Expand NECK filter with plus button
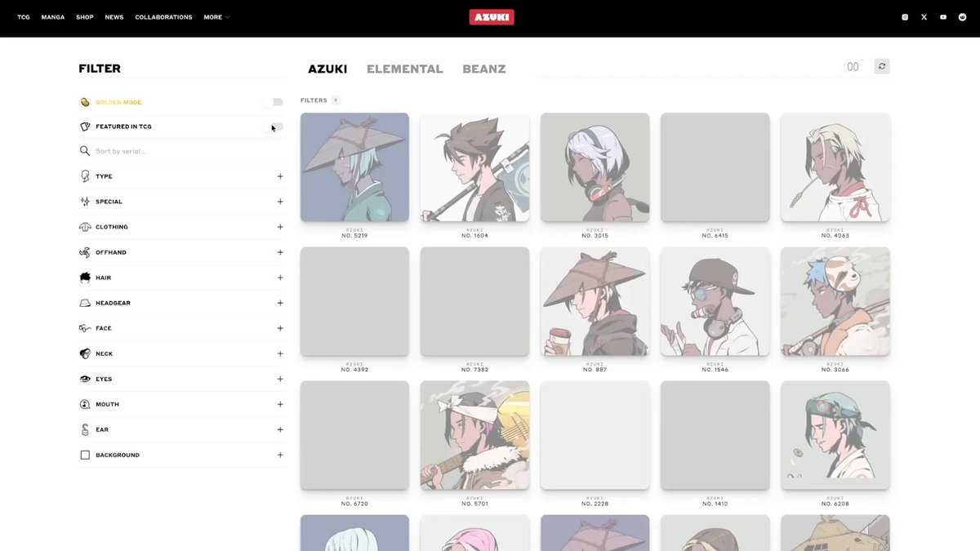The image size is (980, 551). click(280, 353)
